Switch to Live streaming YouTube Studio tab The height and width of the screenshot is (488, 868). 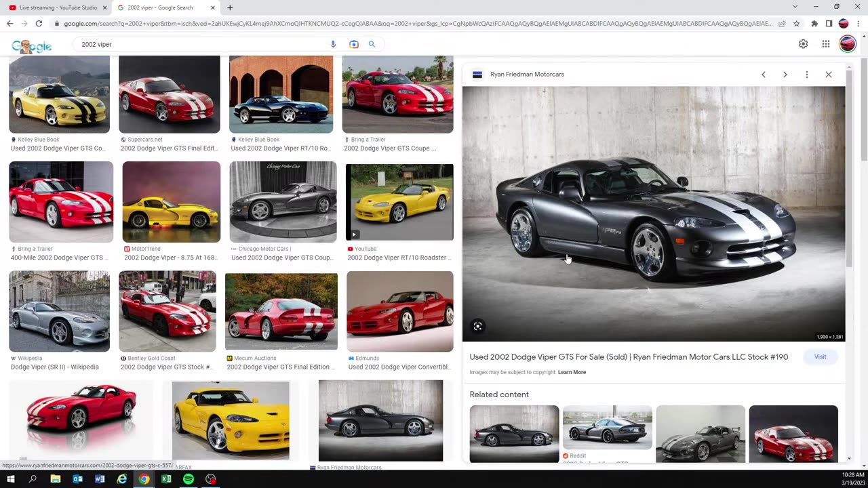click(x=58, y=7)
